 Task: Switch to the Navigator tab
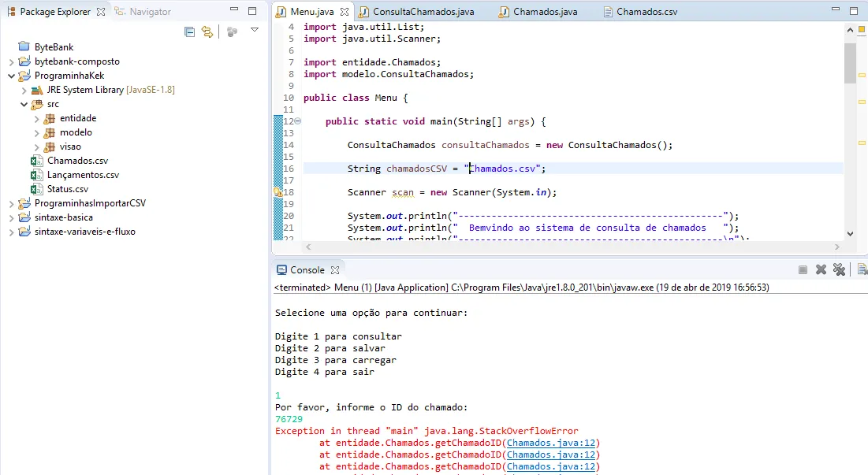click(143, 12)
